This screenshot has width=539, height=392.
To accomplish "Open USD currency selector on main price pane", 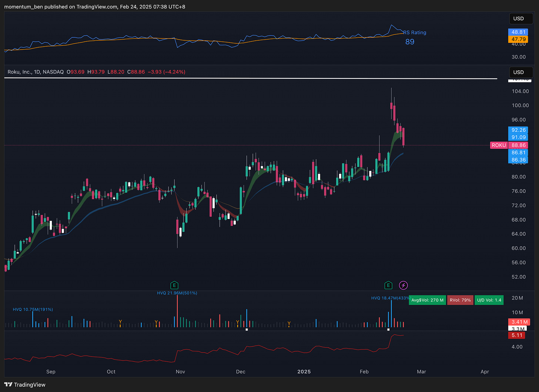I will click(521, 72).
